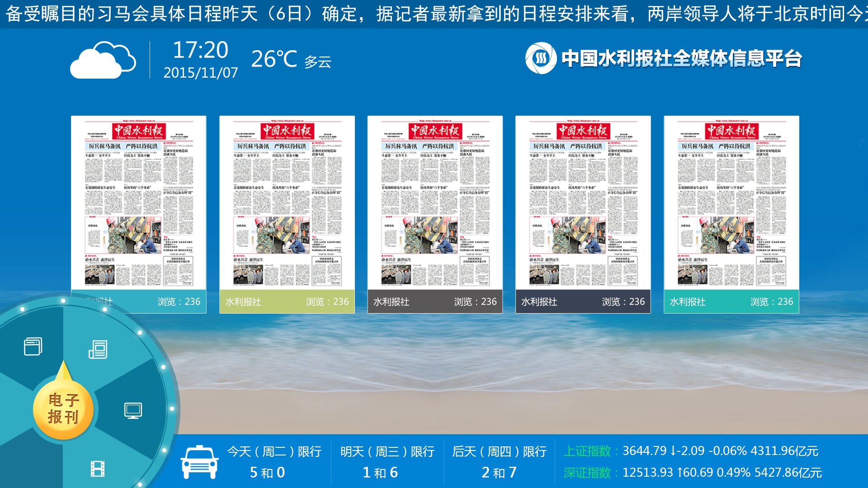The width and height of the screenshot is (868, 488).
Task: Click the scrolling news headline ticker
Action: (434, 14)
